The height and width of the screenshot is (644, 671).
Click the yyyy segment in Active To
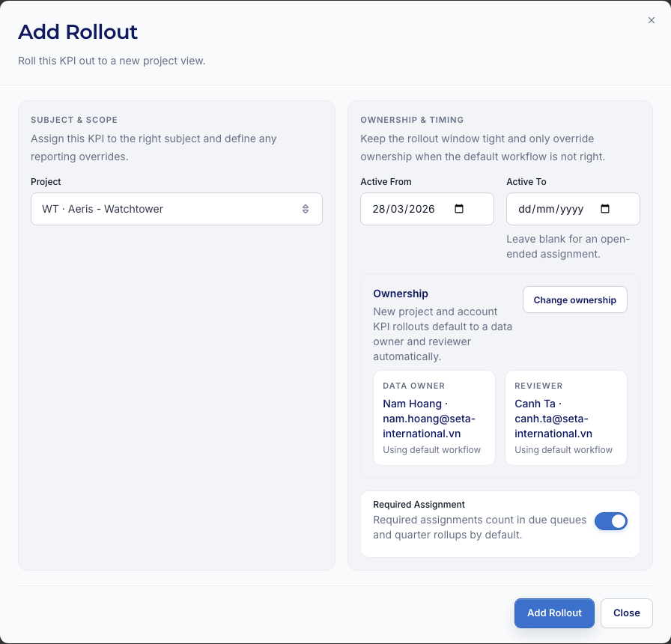pyautogui.click(x=571, y=209)
